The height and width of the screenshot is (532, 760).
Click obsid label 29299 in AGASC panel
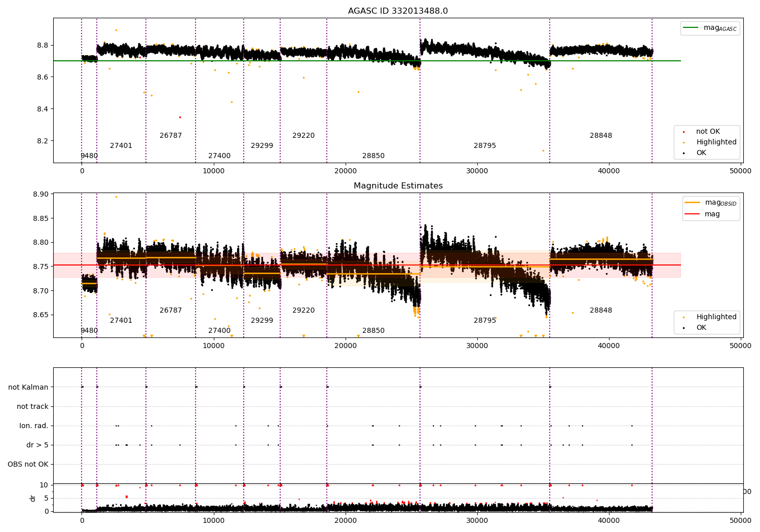(262, 146)
